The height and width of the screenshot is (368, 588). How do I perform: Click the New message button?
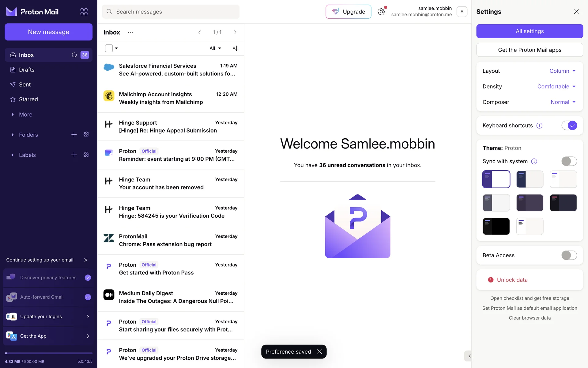48,32
